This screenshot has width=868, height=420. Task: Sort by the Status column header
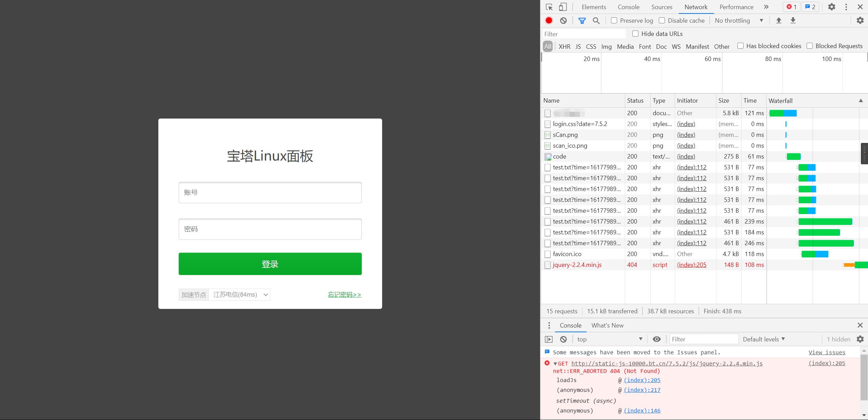tap(637, 101)
